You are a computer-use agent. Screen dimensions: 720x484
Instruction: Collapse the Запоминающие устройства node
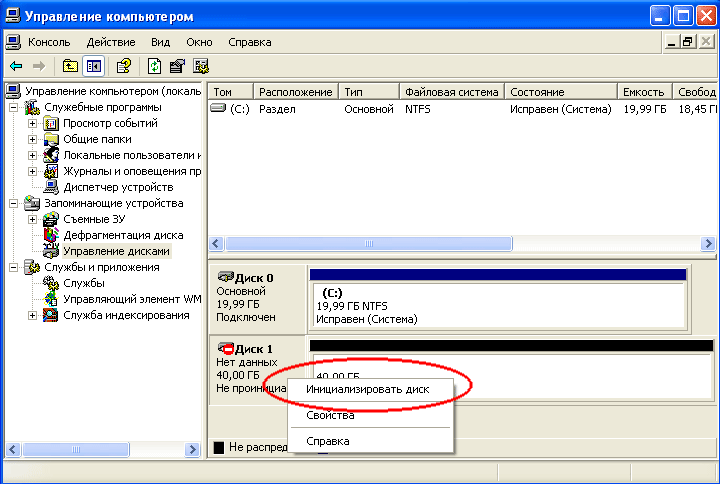tap(13, 203)
